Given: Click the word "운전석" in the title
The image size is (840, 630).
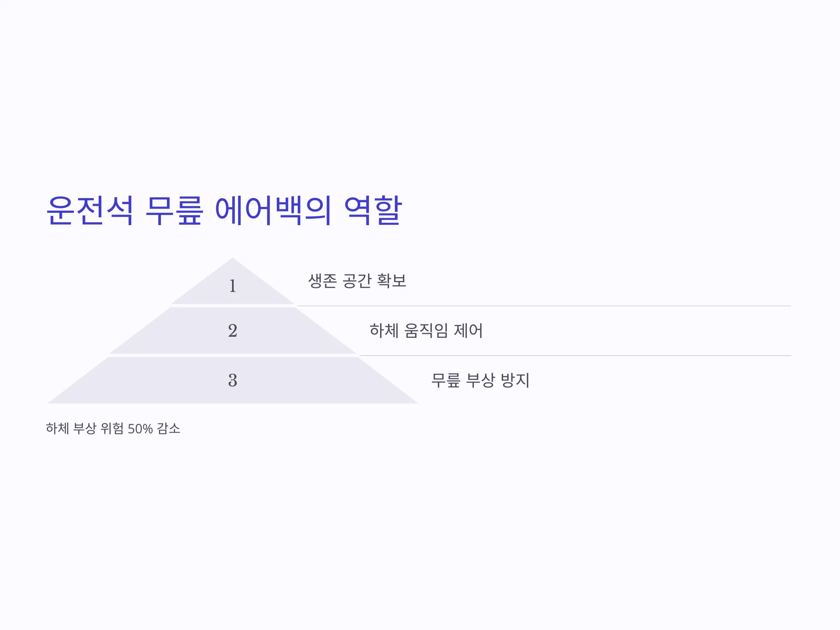Looking at the screenshot, I should (x=90, y=210).
